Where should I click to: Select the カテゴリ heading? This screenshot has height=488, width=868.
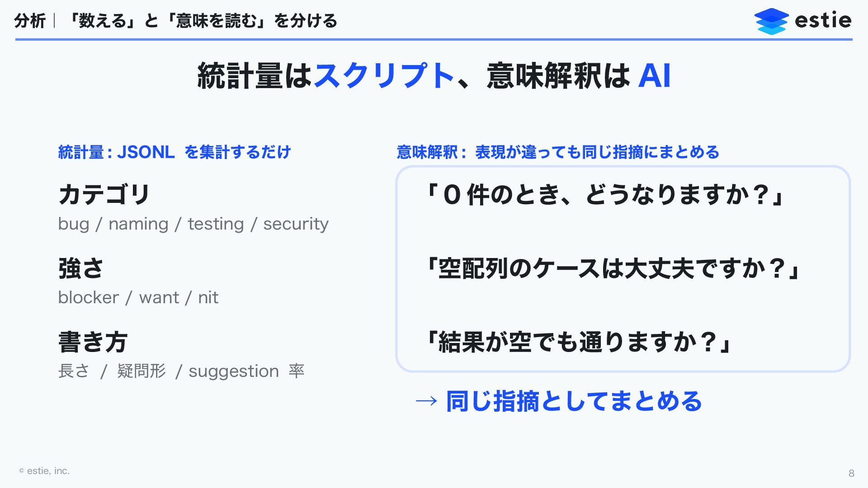[x=104, y=194]
